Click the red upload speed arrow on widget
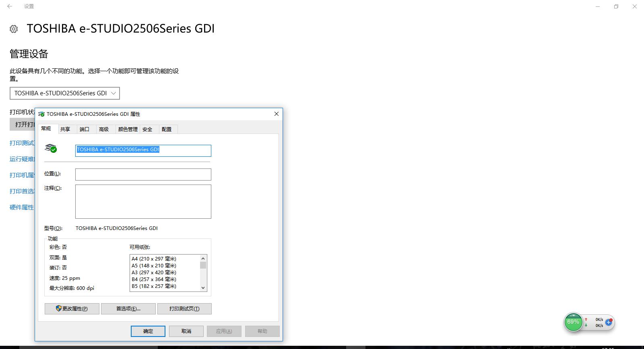The image size is (644, 349). pyautogui.click(x=586, y=320)
